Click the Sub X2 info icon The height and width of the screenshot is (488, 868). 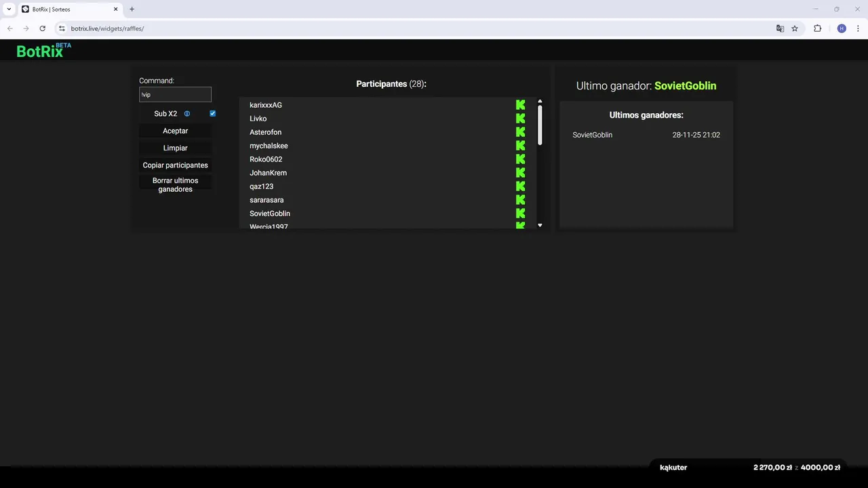187,114
